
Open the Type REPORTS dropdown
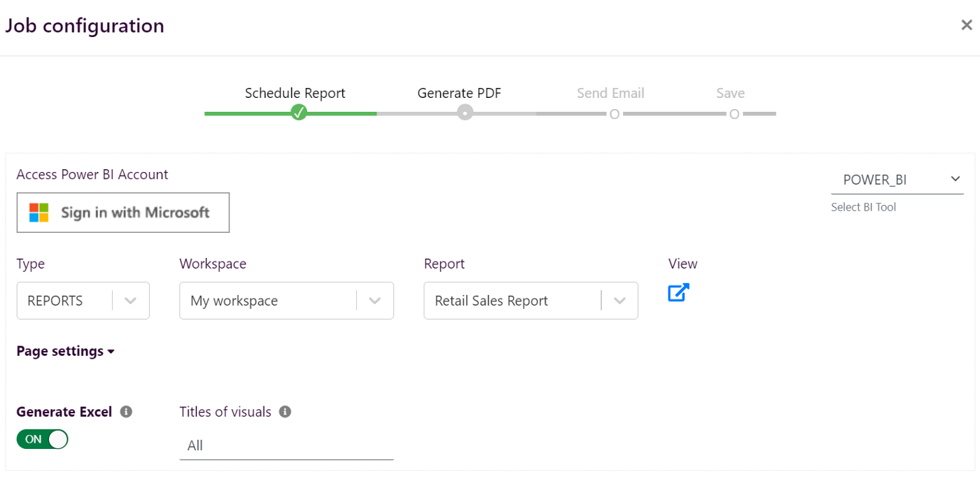pyautogui.click(x=83, y=301)
